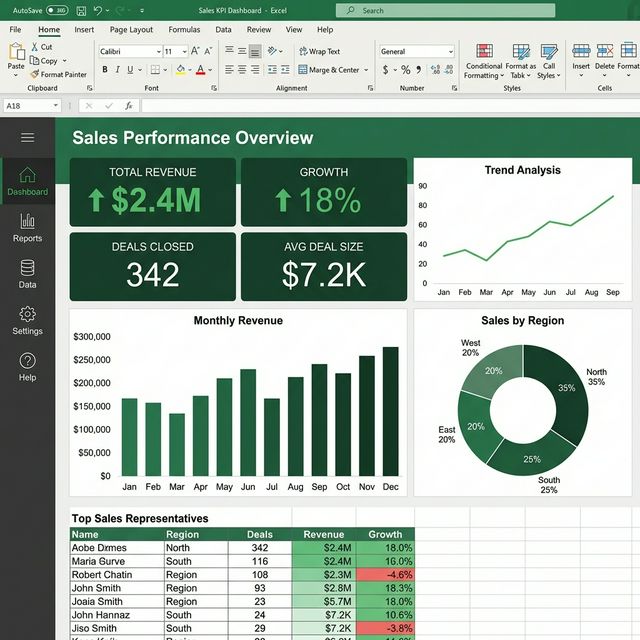
Task: Toggle the Bottom Align button
Action: 255,51
